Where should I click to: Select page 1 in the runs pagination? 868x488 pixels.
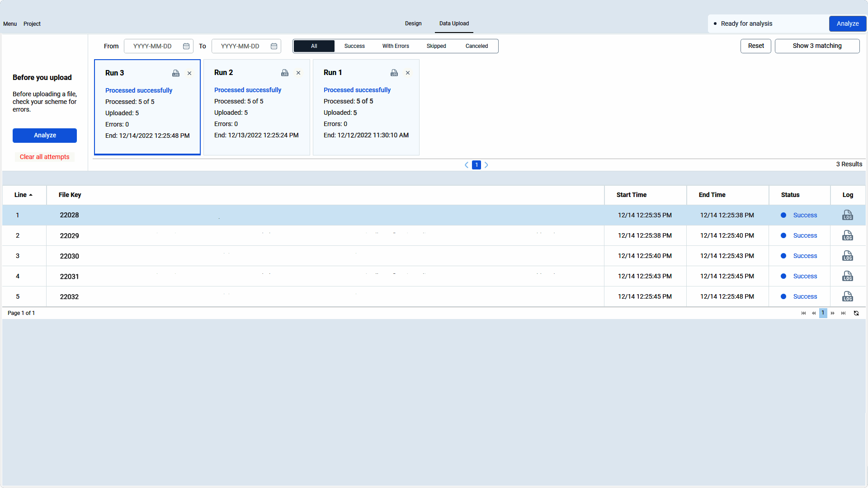pyautogui.click(x=476, y=165)
